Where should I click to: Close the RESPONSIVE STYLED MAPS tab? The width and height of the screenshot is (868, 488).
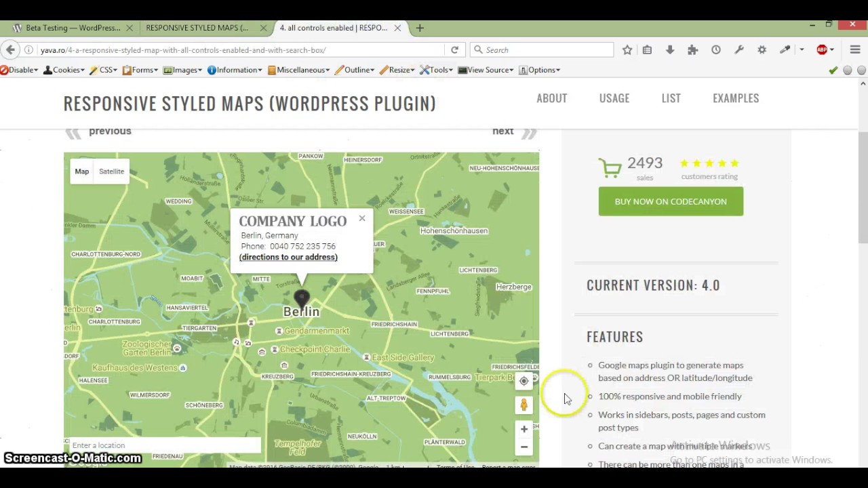[262, 28]
